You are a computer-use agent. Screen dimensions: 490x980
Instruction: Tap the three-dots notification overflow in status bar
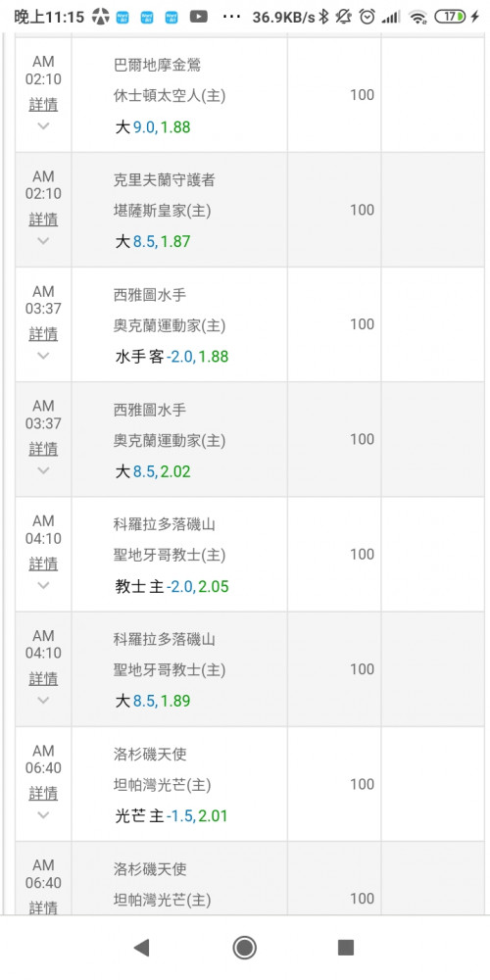click(231, 17)
